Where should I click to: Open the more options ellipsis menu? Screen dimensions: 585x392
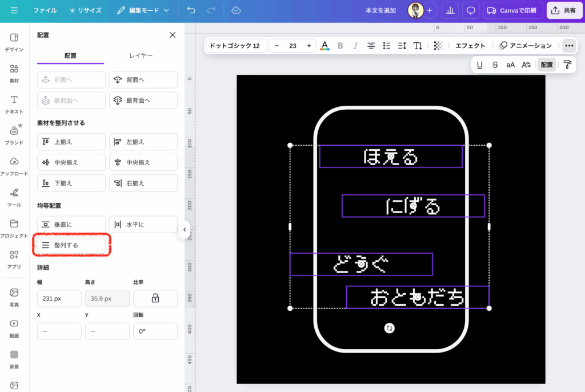coord(568,46)
